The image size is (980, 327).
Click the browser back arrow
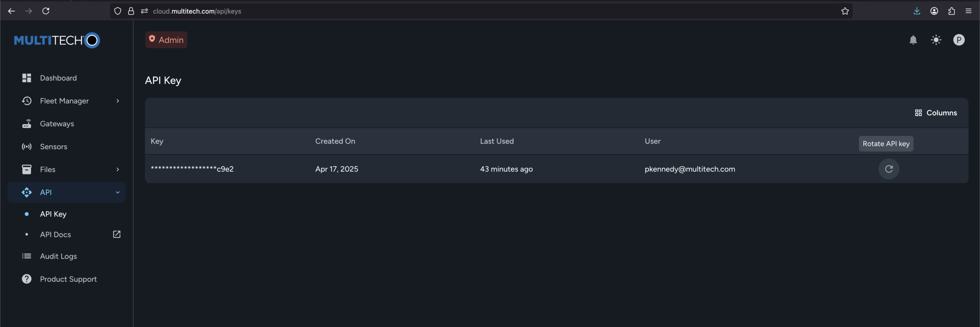tap(11, 11)
